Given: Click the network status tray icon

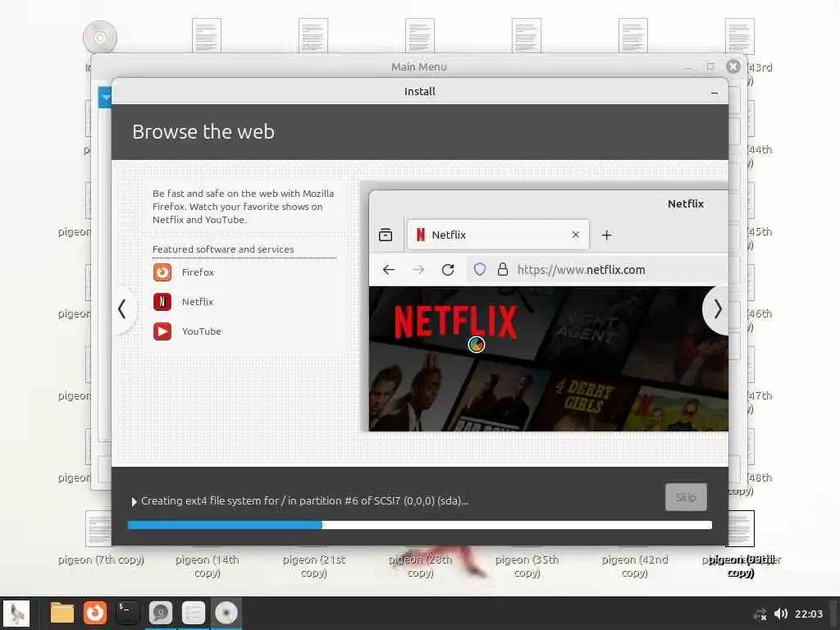Looking at the screenshot, I should click(760, 614).
